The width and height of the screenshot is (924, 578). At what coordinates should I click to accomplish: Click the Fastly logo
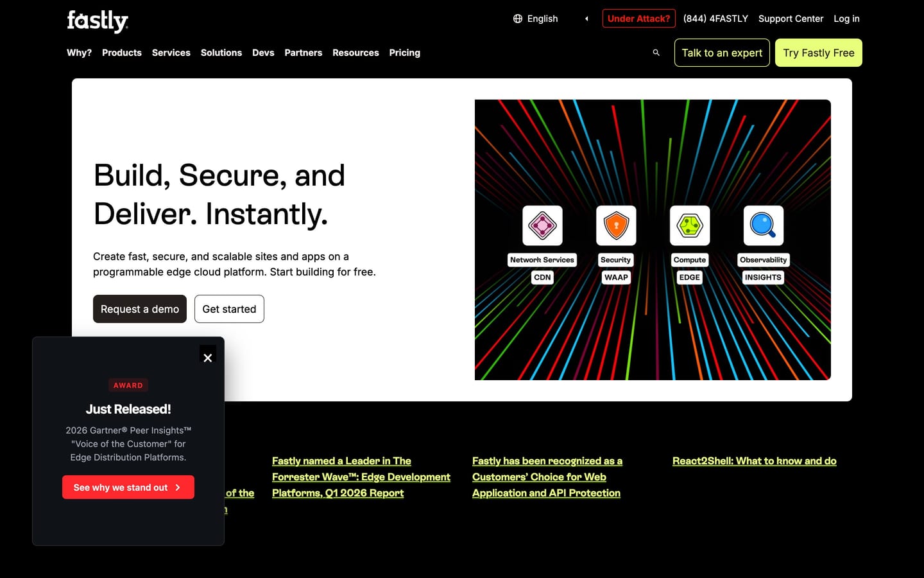(98, 21)
